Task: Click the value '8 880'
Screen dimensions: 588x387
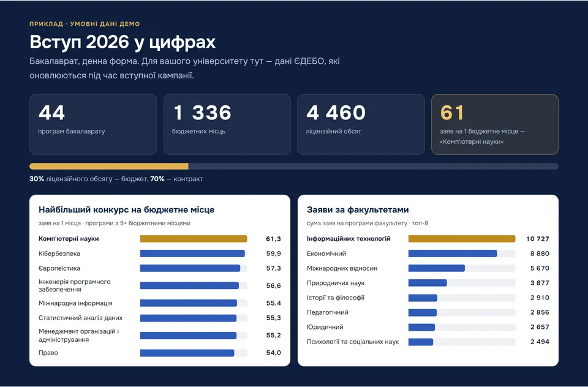Action: tap(540, 254)
